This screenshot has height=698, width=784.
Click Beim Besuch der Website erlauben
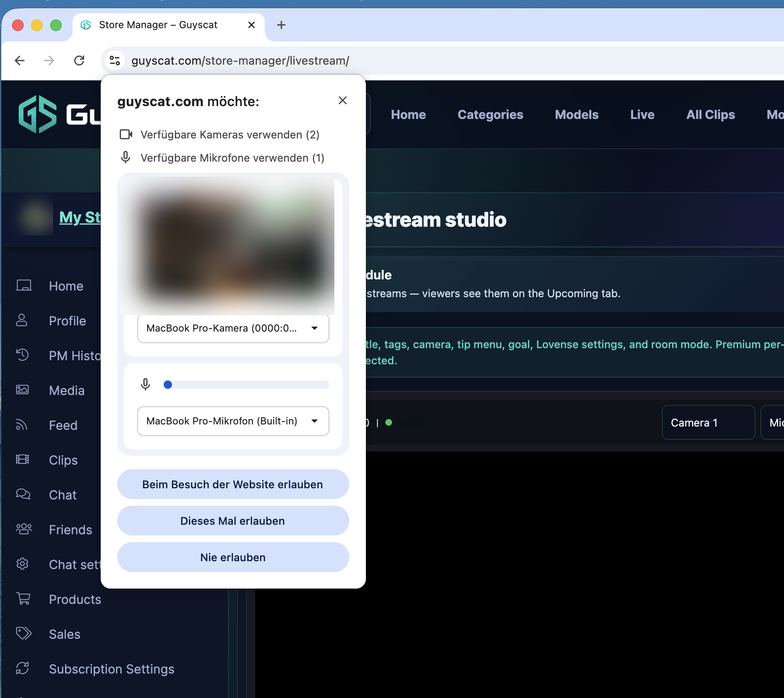click(233, 484)
